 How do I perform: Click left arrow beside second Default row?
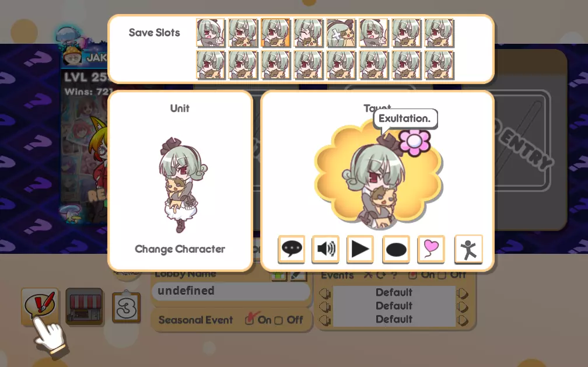click(x=325, y=306)
